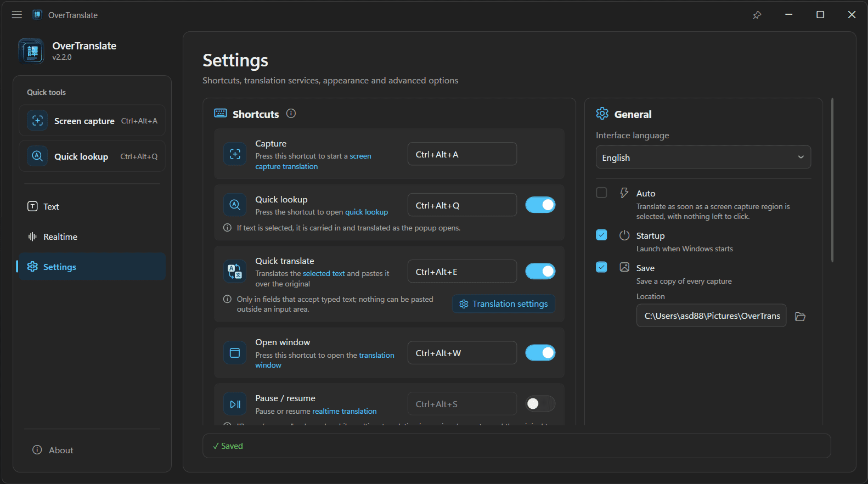Screen dimensions: 868x484
Task: Enable the Pause / resume shortcut toggle
Action: (540, 404)
